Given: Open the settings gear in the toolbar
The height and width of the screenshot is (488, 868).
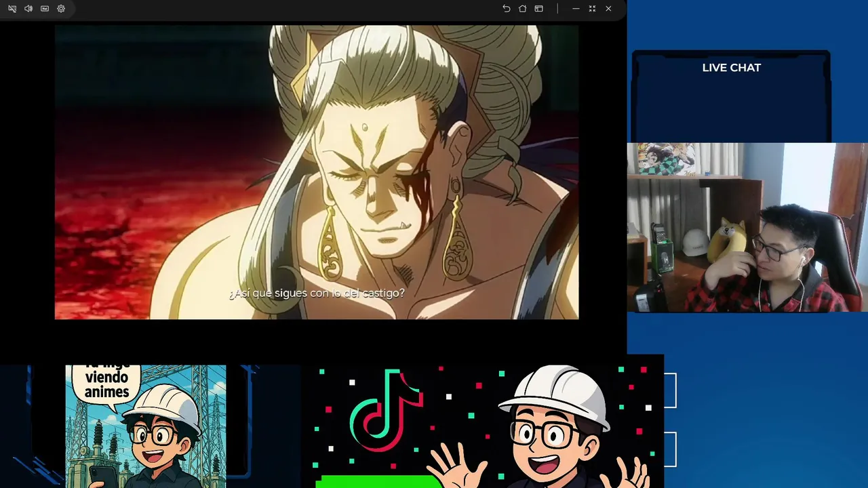Looking at the screenshot, I should click(x=61, y=9).
